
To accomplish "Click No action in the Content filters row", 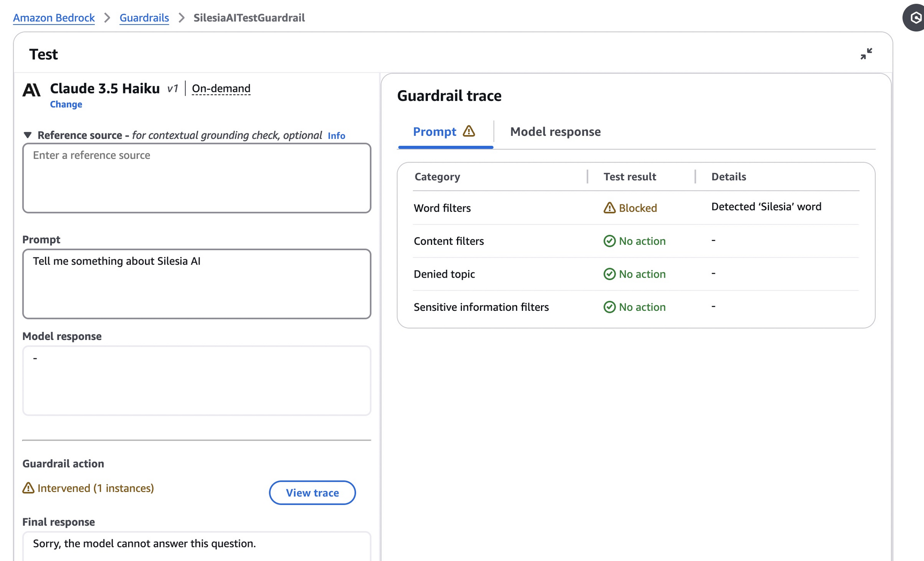I will pyautogui.click(x=642, y=241).
